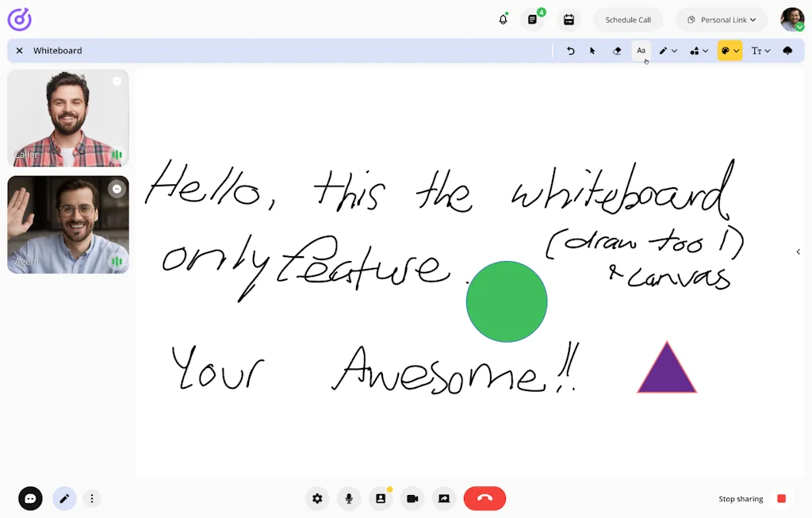Click the undo arrow in whiteboard toolbar
Image resolution: width=812 pixels, height=518 pixels.
[x=570, y=51]
